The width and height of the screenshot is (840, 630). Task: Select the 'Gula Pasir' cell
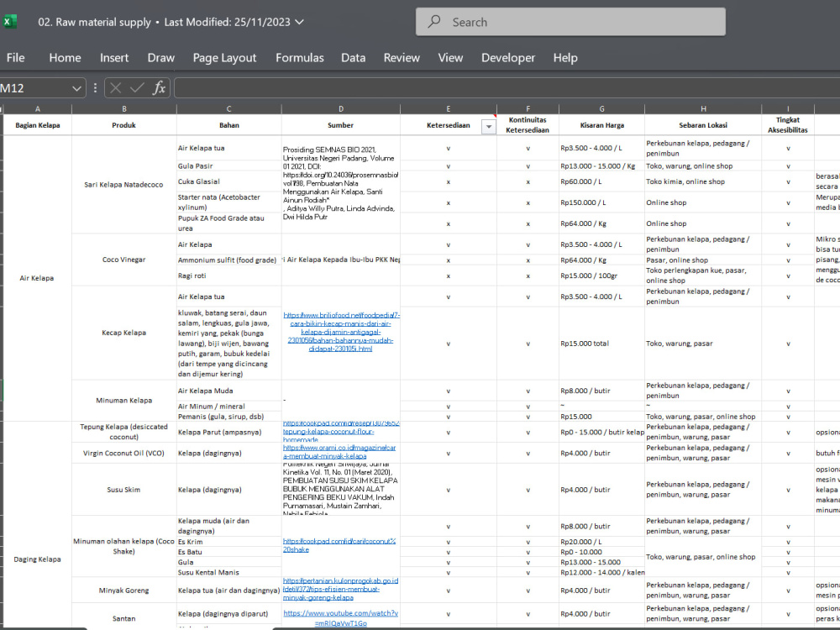tap(228, 166)
